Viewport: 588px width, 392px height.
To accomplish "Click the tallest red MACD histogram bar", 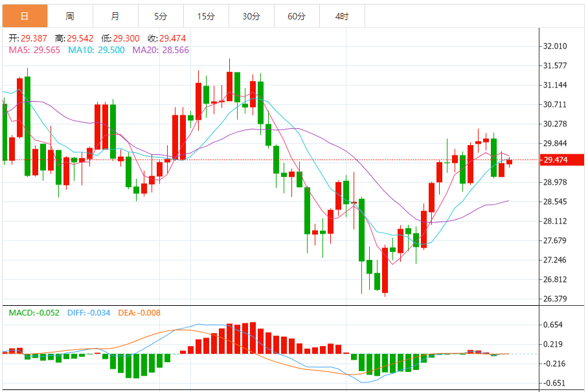I will (253, 338).
